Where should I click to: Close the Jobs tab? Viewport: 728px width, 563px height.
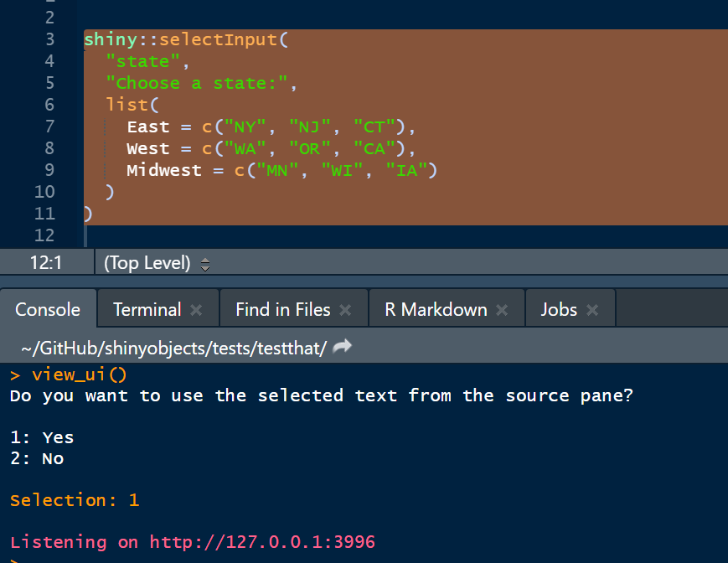[x=592, y=310]
